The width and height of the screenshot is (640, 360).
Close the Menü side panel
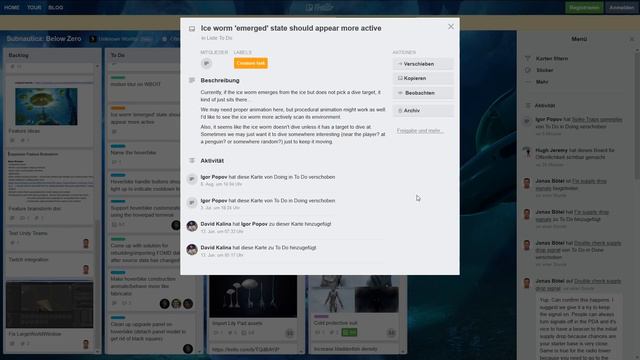tap(631, 39)
